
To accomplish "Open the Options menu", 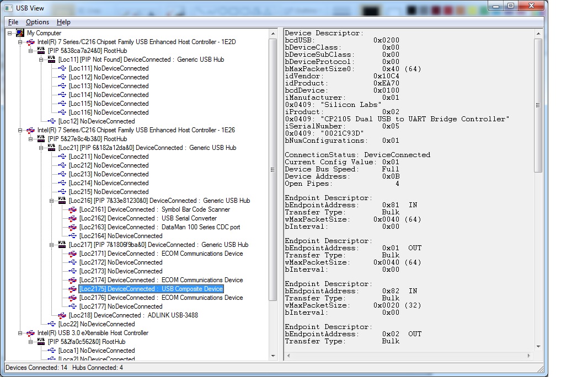I will pos(37,22).
